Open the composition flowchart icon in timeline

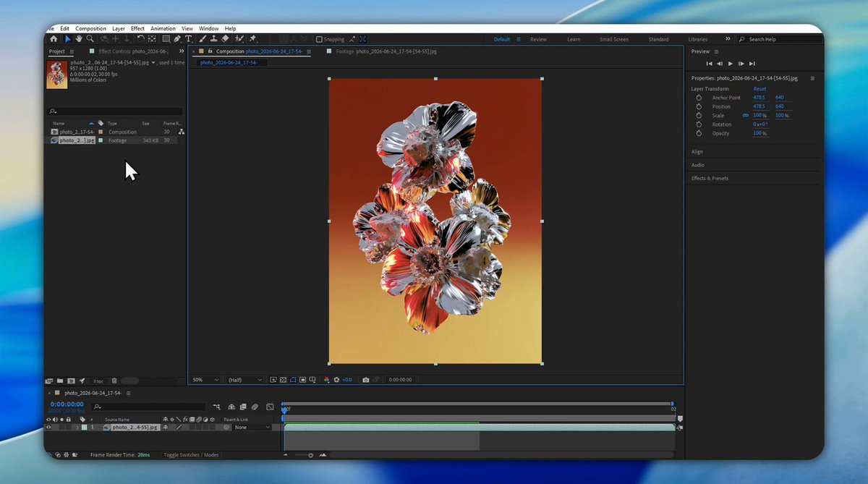[216, 407]
